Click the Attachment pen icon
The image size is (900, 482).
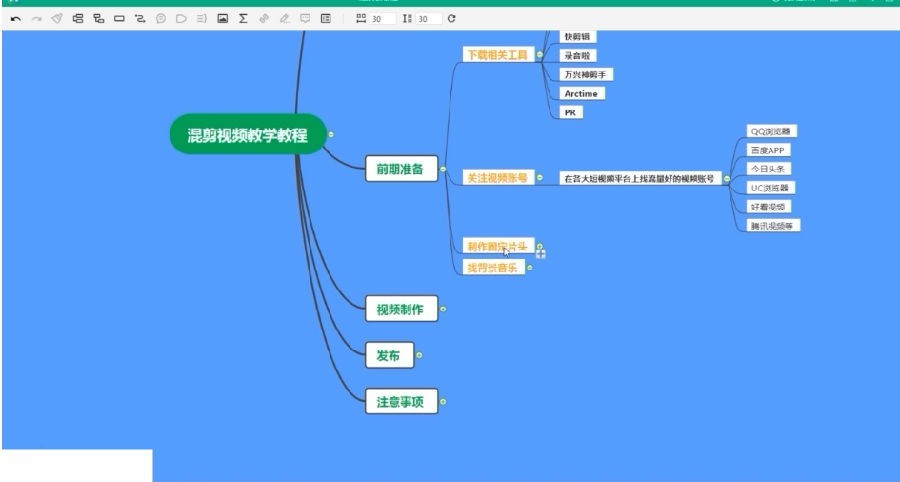(x=284, y=18)
